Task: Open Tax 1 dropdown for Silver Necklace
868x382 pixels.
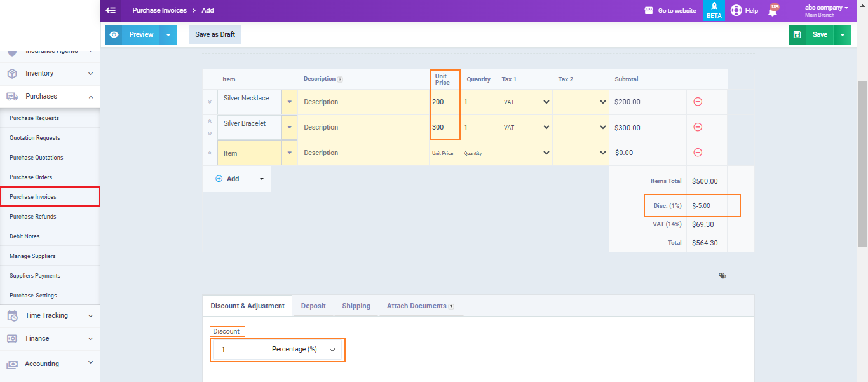Action: 525,102
